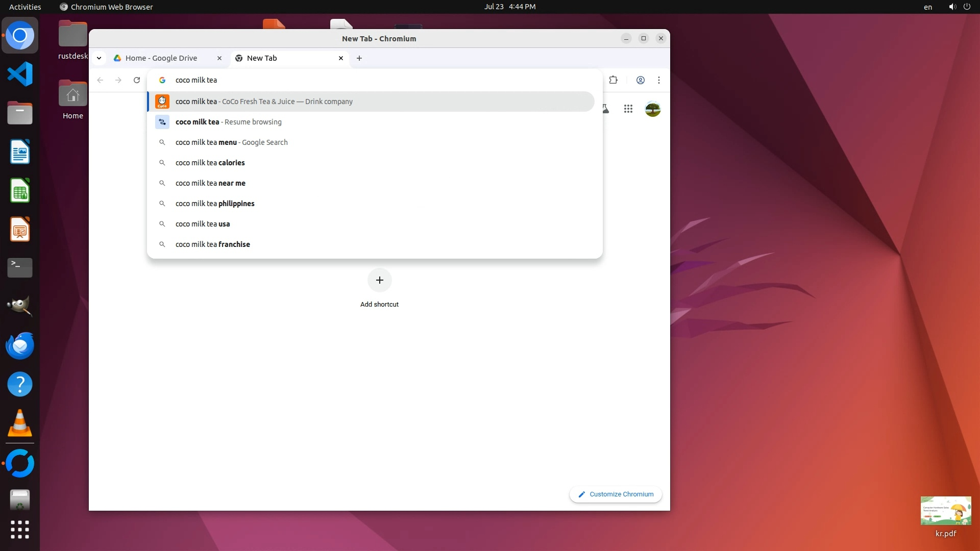Open the profile account icon in toolbar
The image size is (980, 551).
[x=640, y=80]
